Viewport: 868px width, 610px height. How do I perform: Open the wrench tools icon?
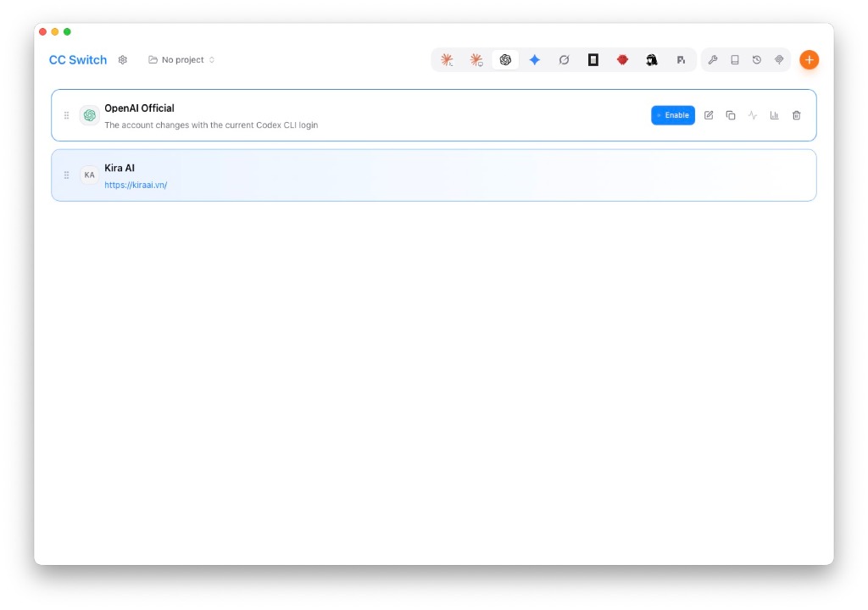coord(713,60)
